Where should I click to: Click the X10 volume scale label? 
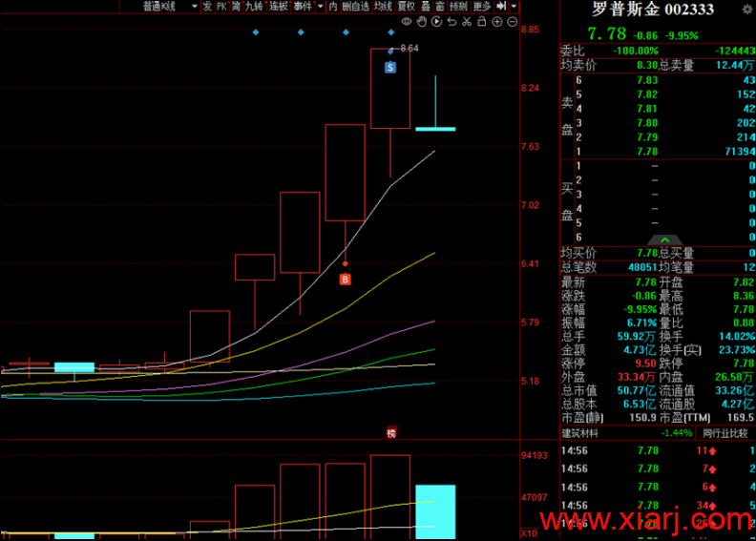[x=530, y=533]
